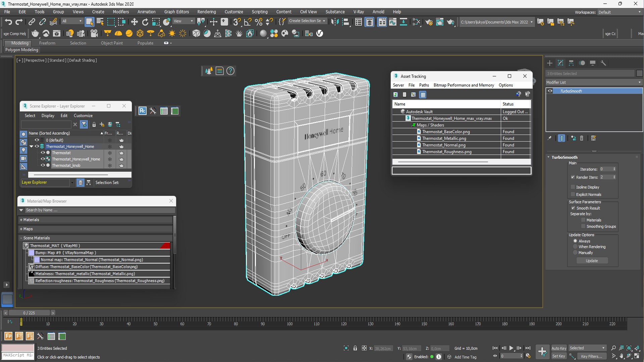
Task: Click the Set Key button
Action: pyautogui.click(x=559, y=356)
